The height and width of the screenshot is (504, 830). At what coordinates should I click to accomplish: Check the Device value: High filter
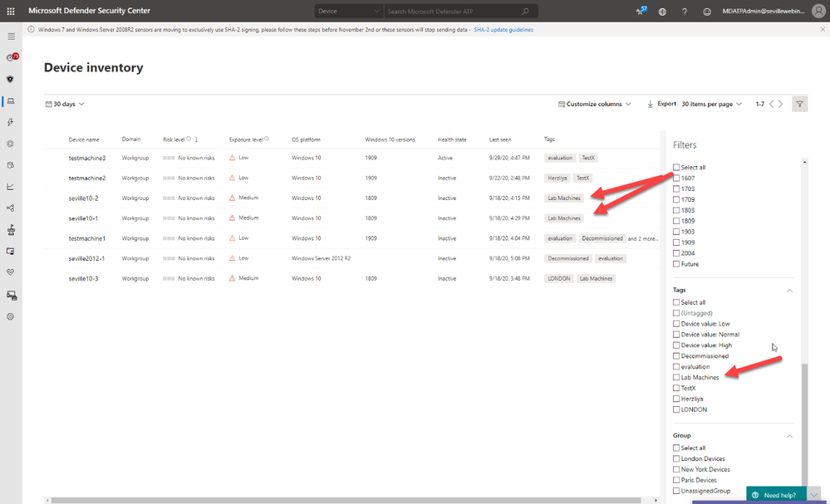point(676,345)
